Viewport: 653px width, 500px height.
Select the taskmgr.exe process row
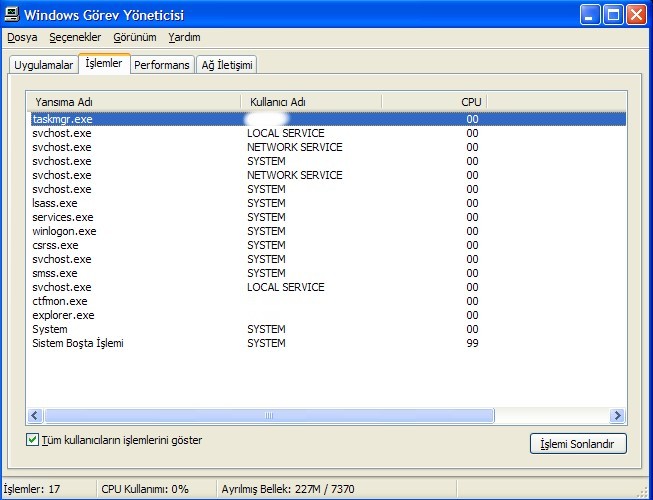[x=328, y=119]
